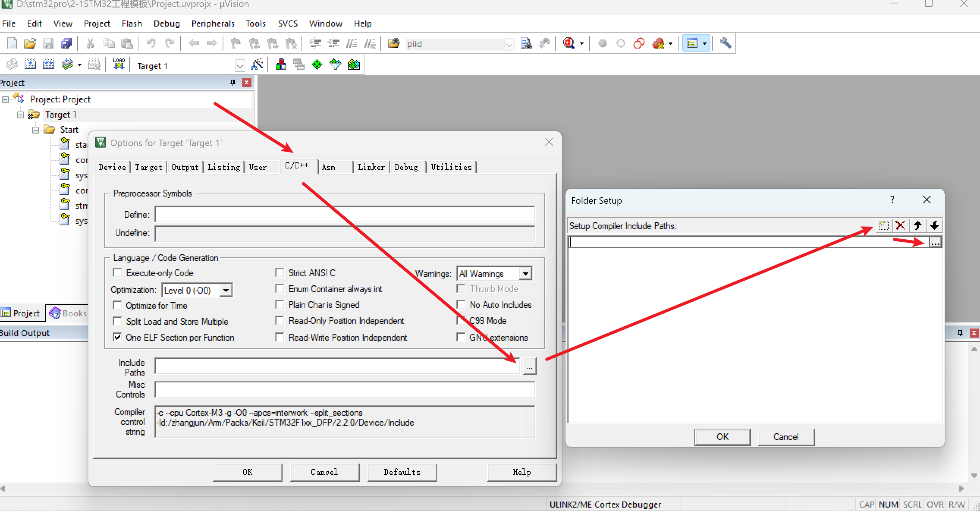The width and height of the screenshot is (980, 511).
Task: Click the Build Output scrollbar down arrow
Action: [x=974, y=476]
